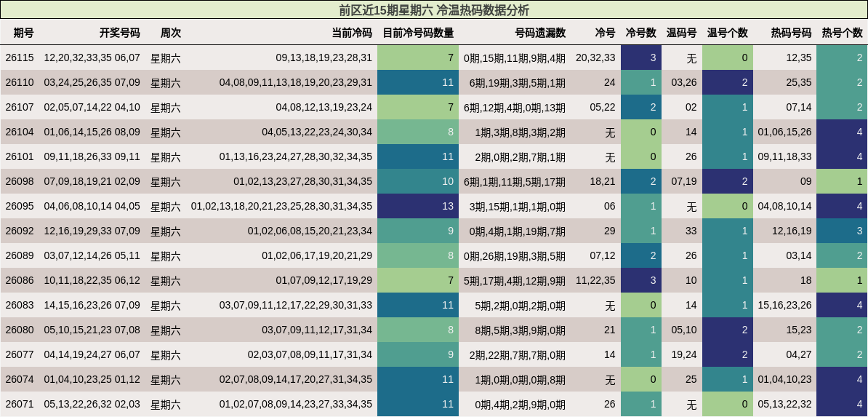Select the 热号个数 column header
868x417 pixels.
(842, 33)
